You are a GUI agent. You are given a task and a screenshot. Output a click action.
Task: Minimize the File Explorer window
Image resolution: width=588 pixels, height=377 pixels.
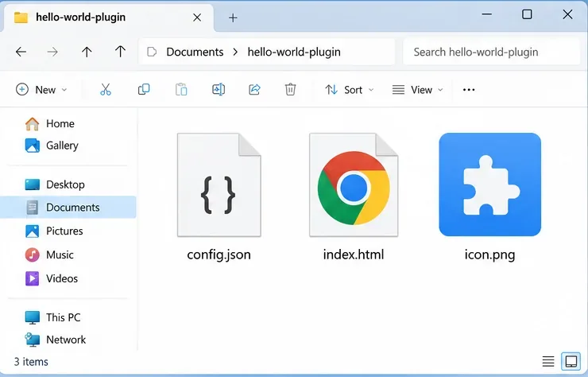[x=487, y=14]
